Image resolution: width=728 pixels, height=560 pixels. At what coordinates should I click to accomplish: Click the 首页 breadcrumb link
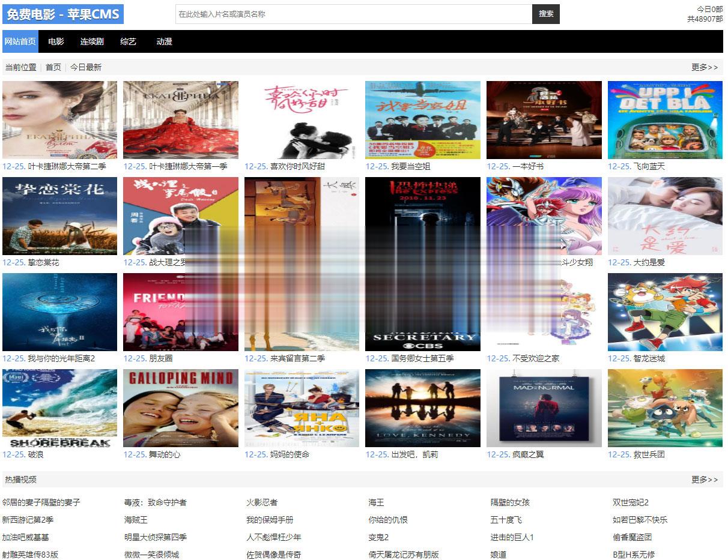coord(53,67)
